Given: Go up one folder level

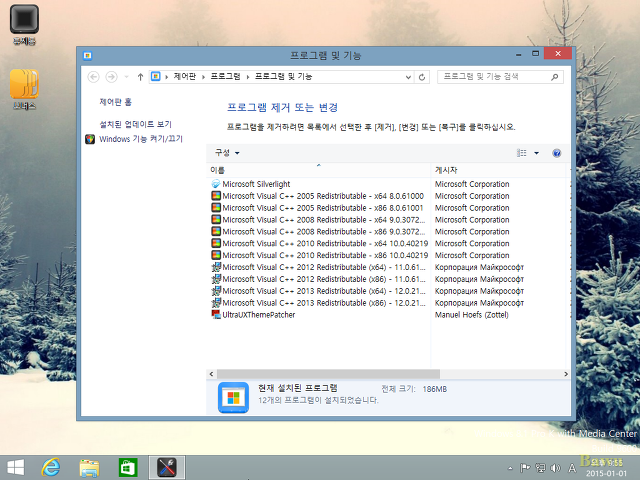Looking at the screenshot, I should (140, 77).
